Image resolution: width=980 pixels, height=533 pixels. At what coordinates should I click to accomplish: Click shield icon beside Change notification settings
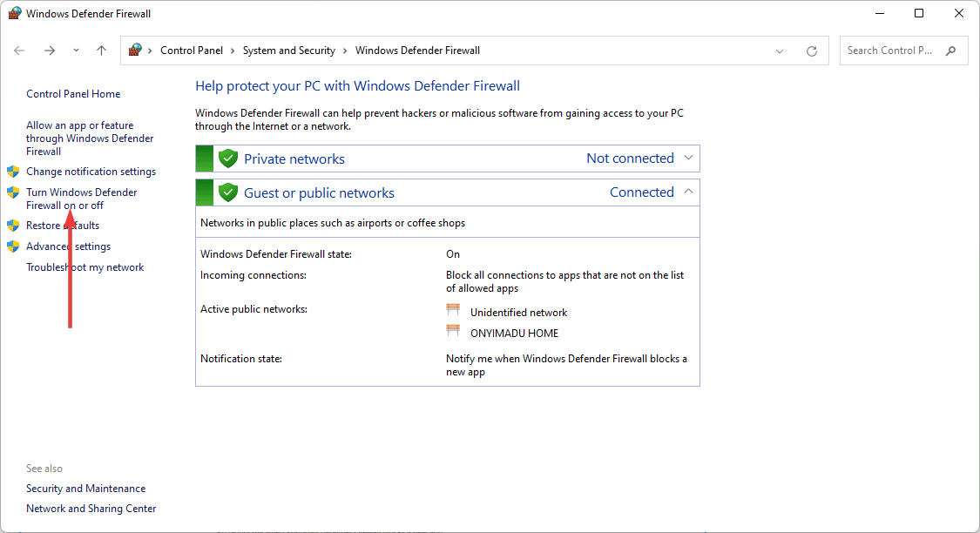point(13,172)
